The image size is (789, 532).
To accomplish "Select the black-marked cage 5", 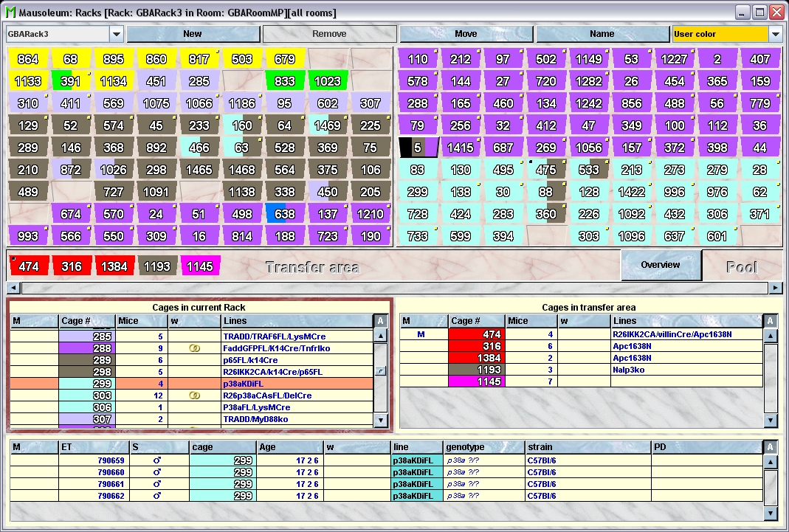I will tap(418, 148).
